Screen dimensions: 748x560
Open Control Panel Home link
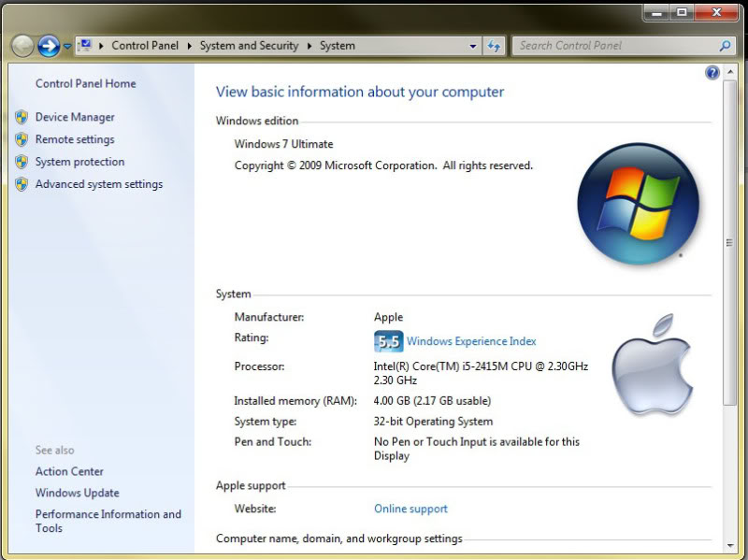[x=85, y=83]
